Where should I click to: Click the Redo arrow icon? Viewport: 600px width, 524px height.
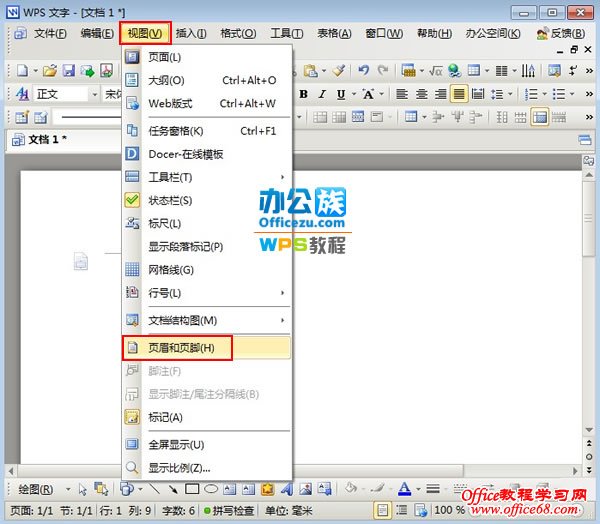[382, 70]
